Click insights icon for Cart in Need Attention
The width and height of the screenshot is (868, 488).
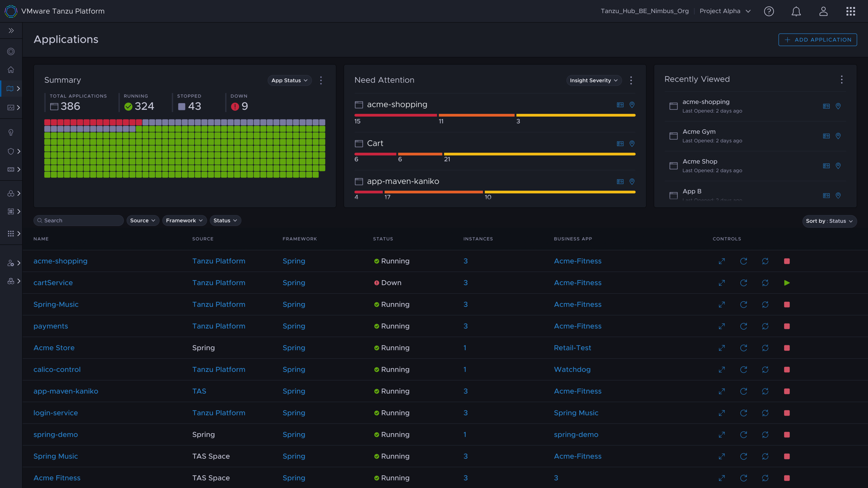[x=620, y=144]
